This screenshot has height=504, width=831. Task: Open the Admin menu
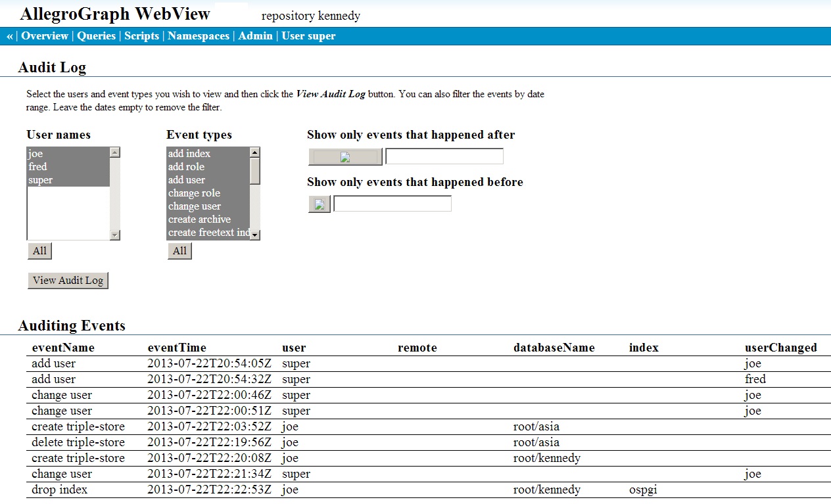point(256,36)
